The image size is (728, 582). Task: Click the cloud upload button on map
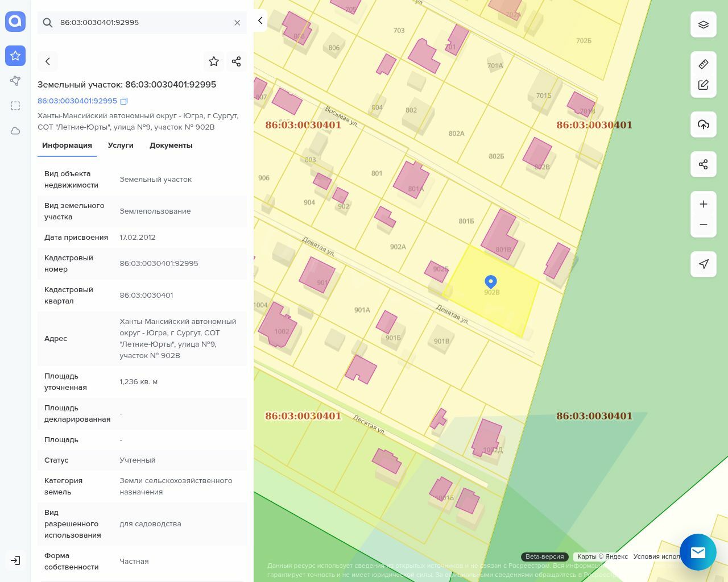point(704,124)
